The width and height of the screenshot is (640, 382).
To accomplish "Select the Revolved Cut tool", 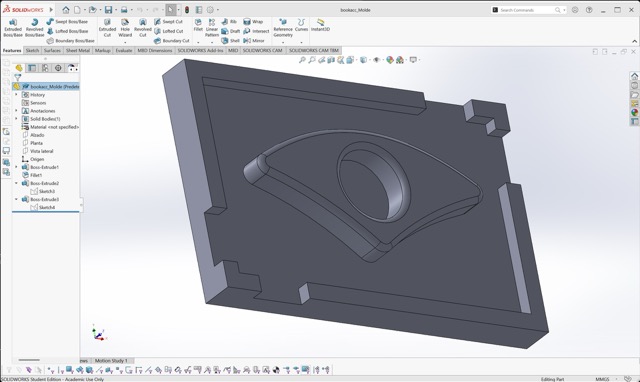I will click(x=142, y=28).
